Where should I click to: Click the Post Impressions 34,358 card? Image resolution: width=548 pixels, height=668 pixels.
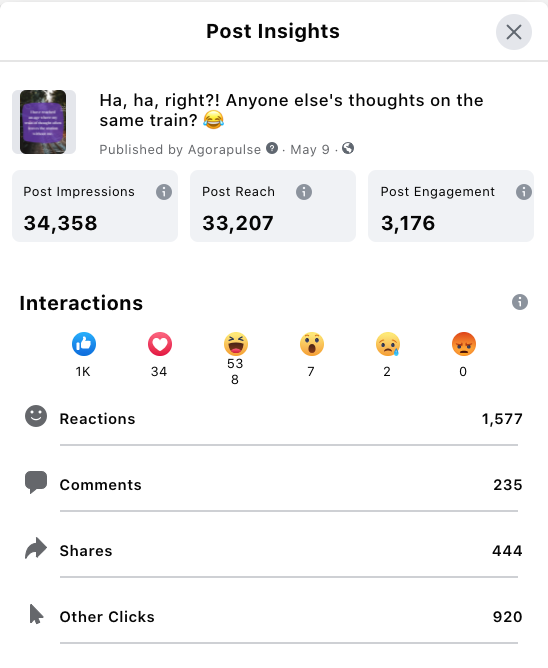[95, 206]
